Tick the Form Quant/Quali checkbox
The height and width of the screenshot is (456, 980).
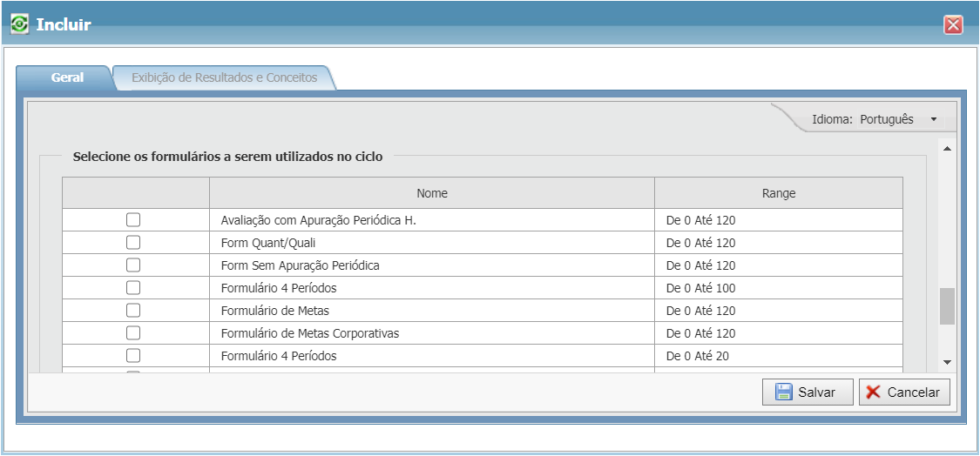(x=133, y=243)
